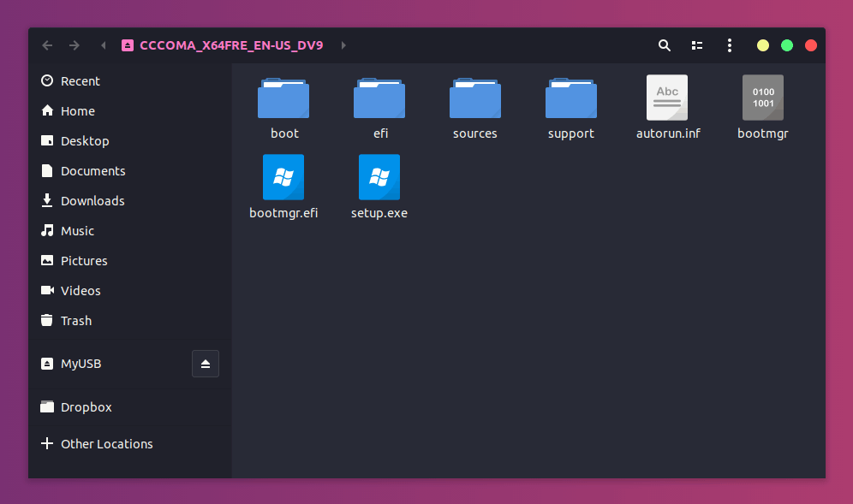Image resolution: width=853 pixels, height=504 pixels.
Task: Open the sources folder
Action: click(x=475, y=98)
